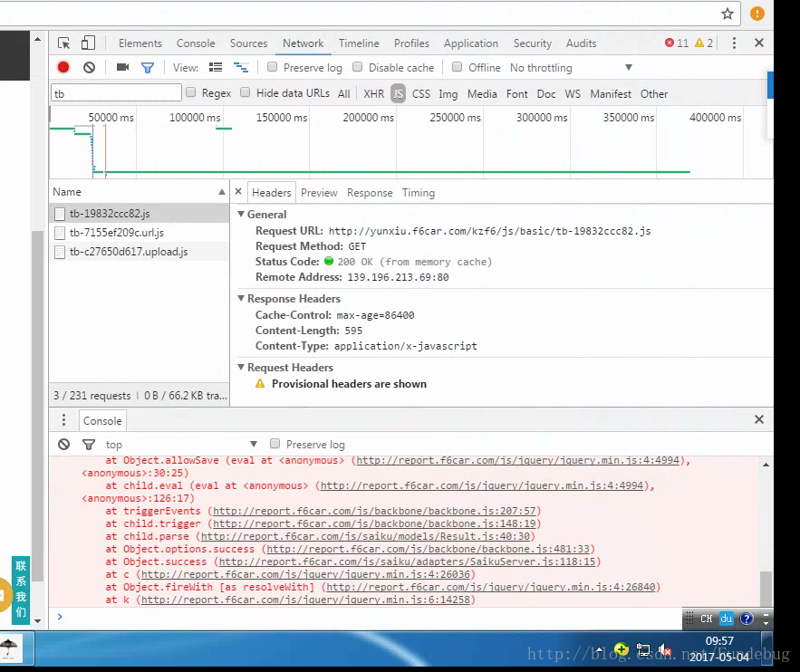800x672 pixels.
Task: Toggle the waterfall overview view icon
Action: pyautogui.click(x=241, y=67)
